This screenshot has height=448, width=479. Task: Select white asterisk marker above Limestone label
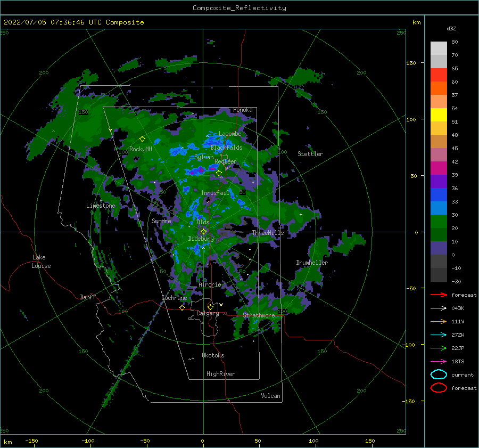(101, 201)
